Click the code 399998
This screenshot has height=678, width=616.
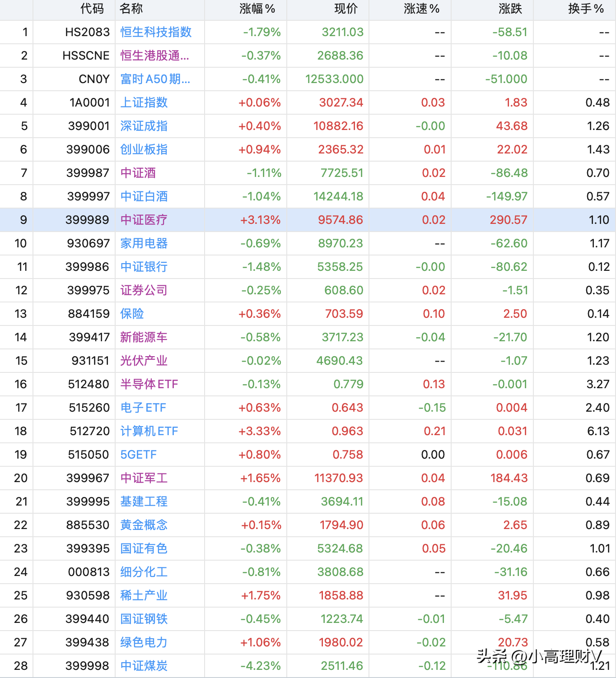pyautogui.click(x=88, y=666)
